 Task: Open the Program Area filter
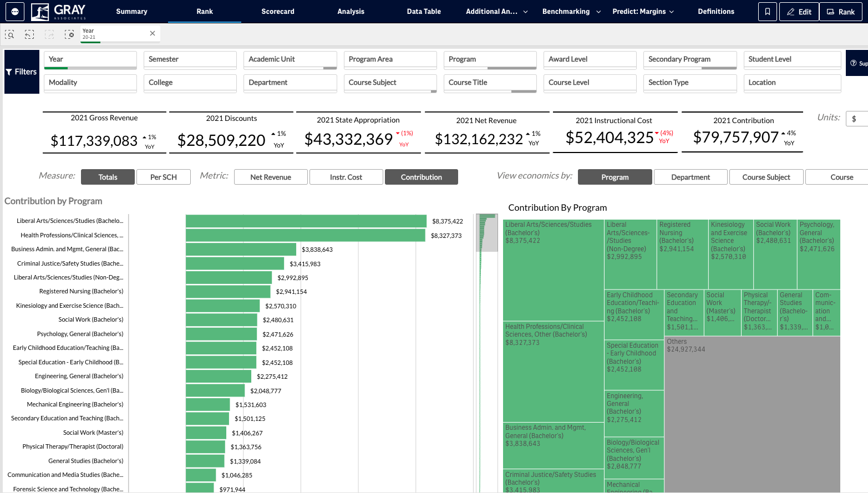coord(390,60)
